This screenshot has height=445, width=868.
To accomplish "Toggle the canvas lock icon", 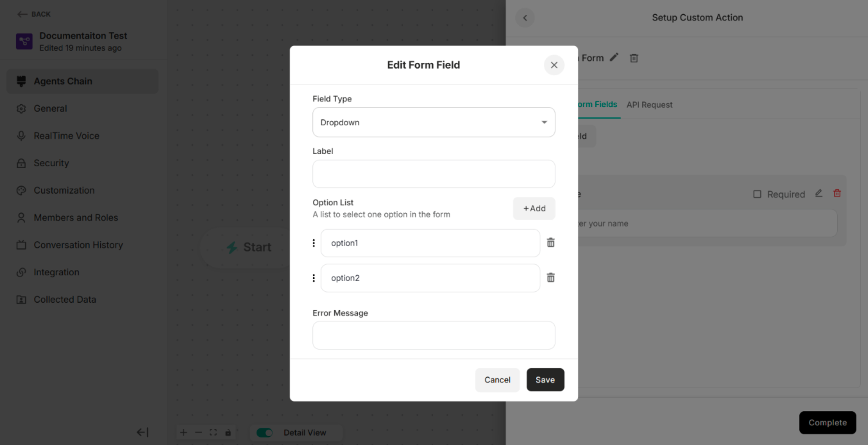I will [x=228, y=433].
